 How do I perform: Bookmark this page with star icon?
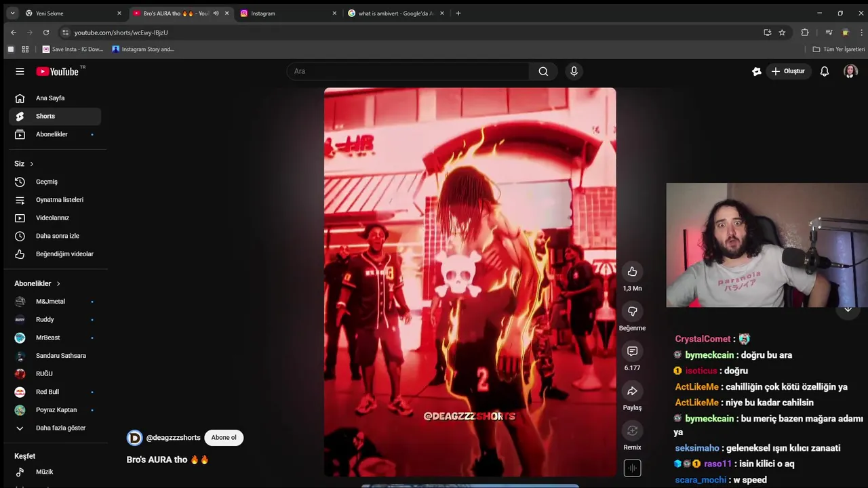click(782, 32)
